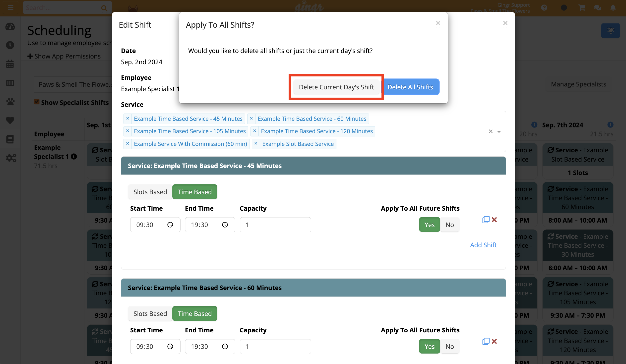This screenshot has width=626, height=364.
Task: Select Time Based for the 60 Minutes service
Action: [195, 313]
